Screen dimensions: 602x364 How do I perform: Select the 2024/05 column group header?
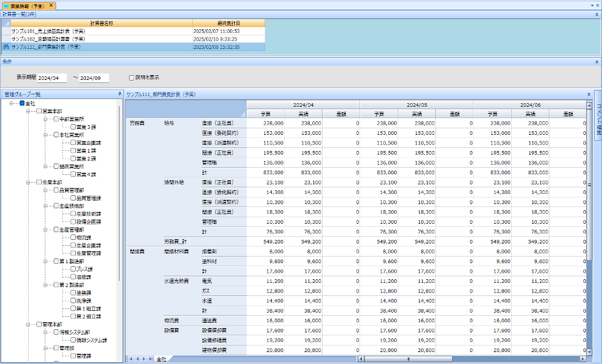[x=417, y=104]
